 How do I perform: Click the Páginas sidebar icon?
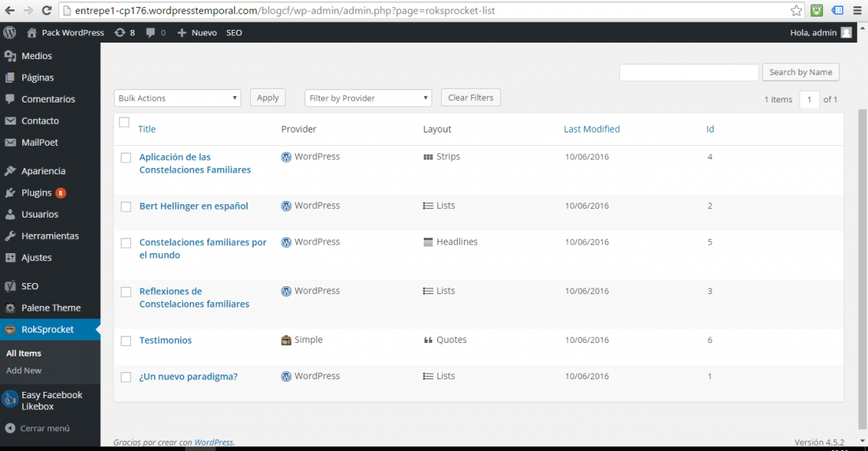[10, 77]
